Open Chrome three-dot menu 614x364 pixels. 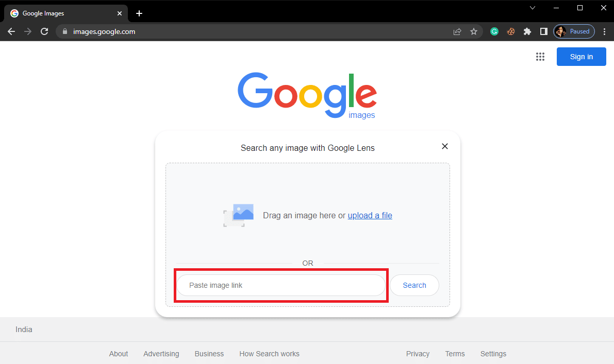tap(604, 32)
